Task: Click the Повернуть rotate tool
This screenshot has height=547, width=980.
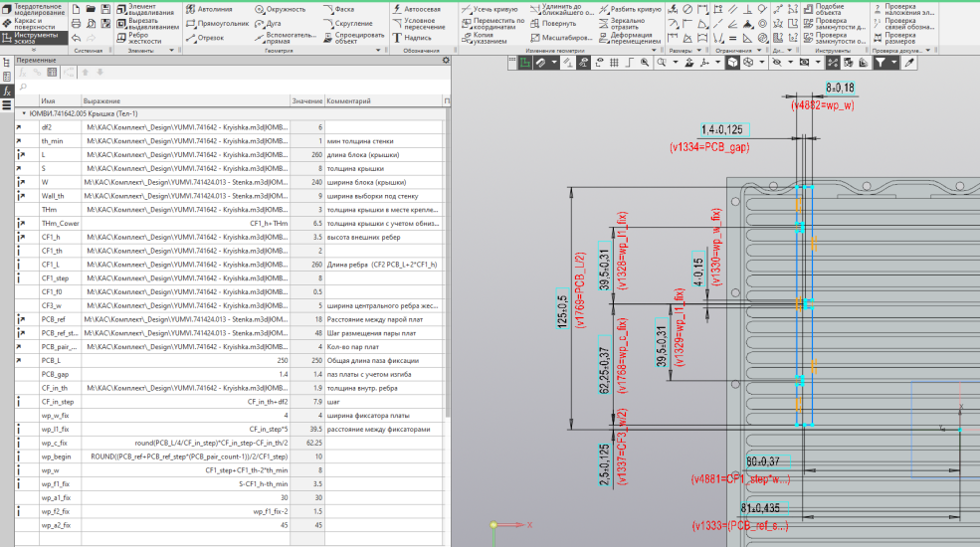Action: click(552, 22)
